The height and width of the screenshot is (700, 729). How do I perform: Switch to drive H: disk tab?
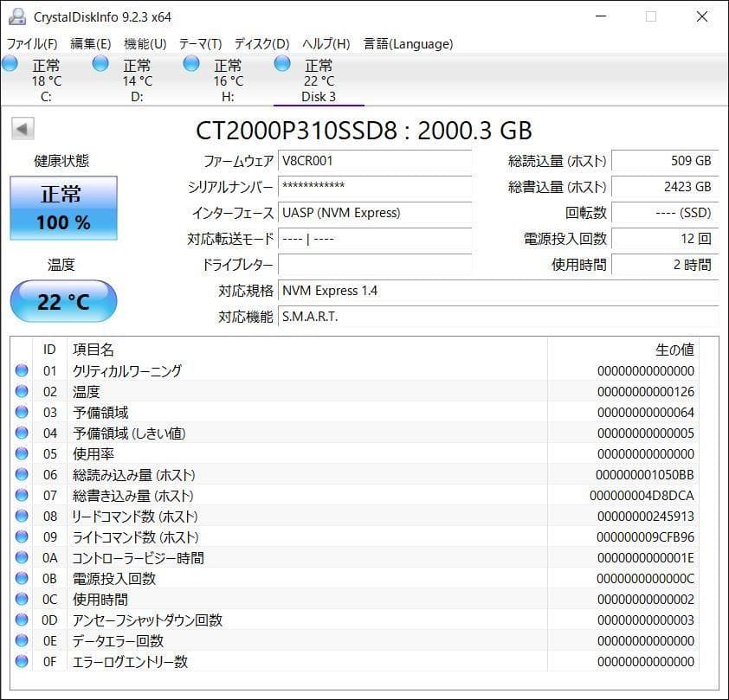228,80
